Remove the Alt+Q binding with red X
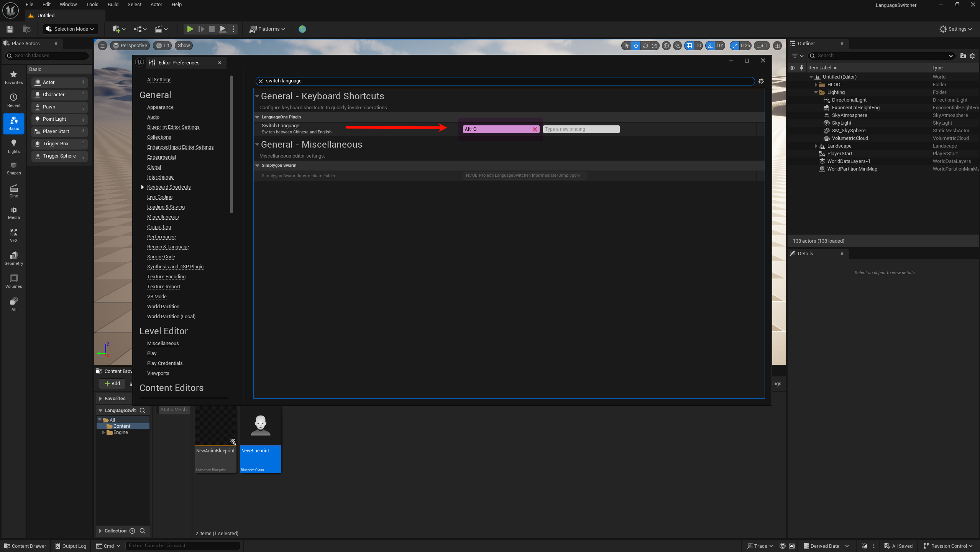Screen dimensions: 980x552 (535, 129)
